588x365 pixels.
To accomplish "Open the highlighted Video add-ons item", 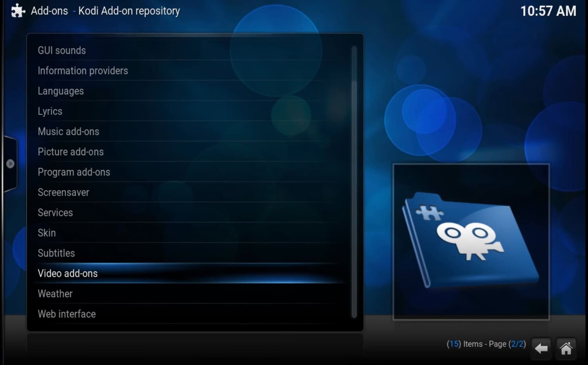I will [x=191, y=273].
